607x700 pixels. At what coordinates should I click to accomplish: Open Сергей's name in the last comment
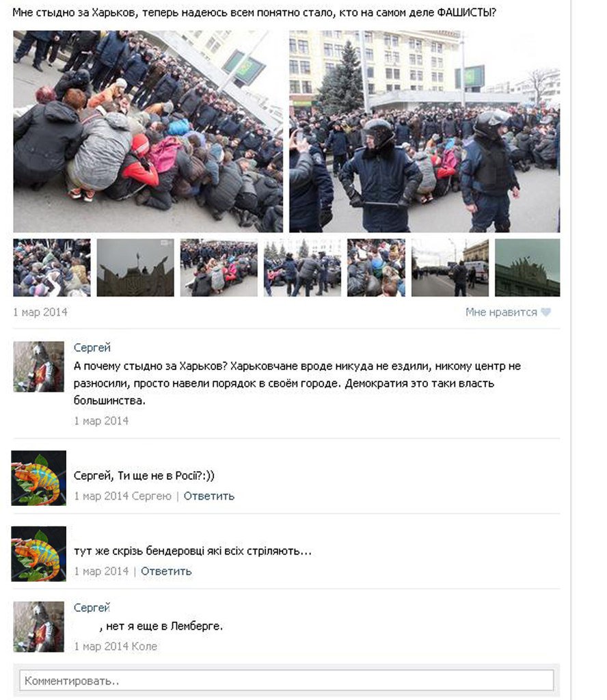point(92,608)
